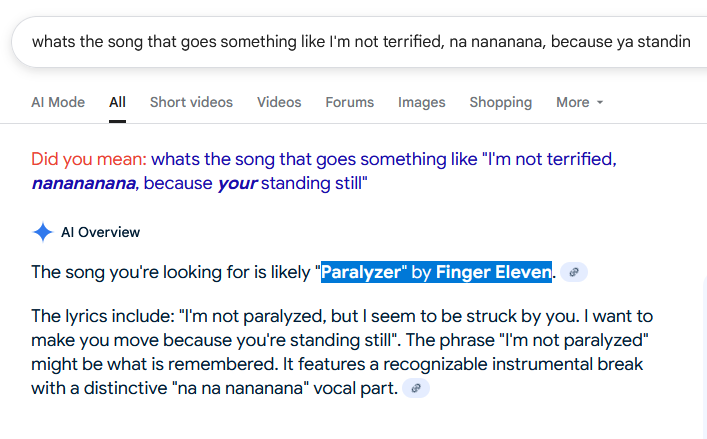Switch to the Forums tab
Viewport: 707px width, 439px height.
point(349,102)
